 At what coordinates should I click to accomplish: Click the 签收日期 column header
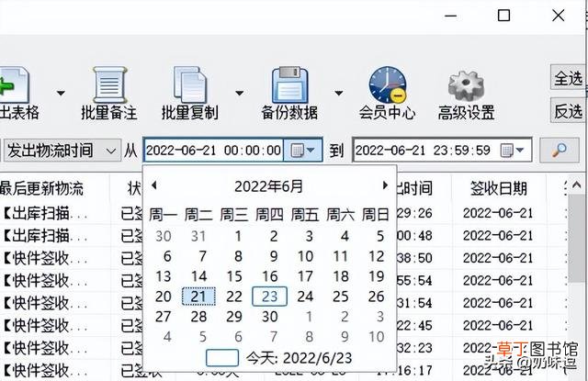coord(498,188)
